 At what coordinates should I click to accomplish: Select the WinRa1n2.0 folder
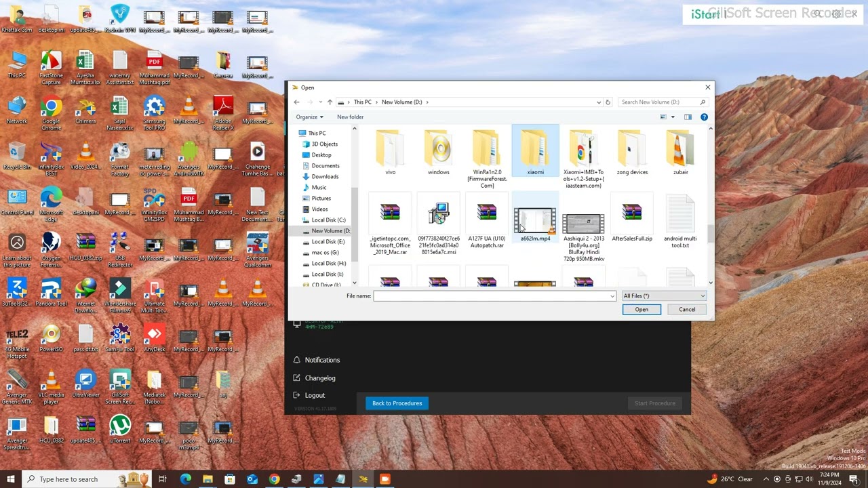(x=487, y=159)
